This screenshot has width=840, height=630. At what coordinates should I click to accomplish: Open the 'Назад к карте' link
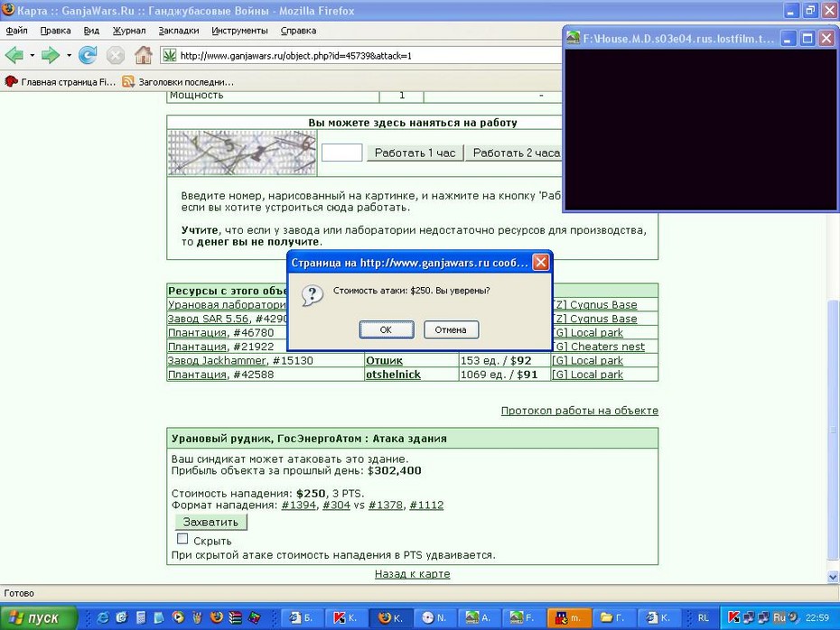(x=412, y=574)
